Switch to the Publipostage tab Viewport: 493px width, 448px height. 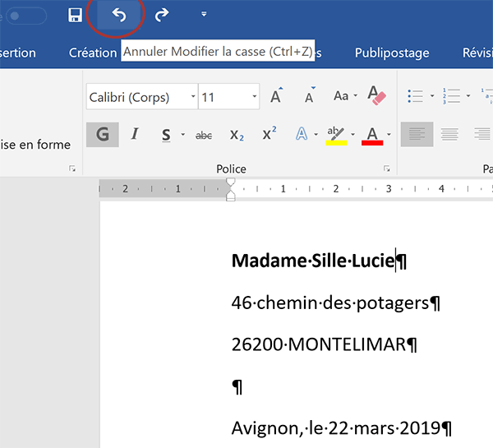(392, 53)
